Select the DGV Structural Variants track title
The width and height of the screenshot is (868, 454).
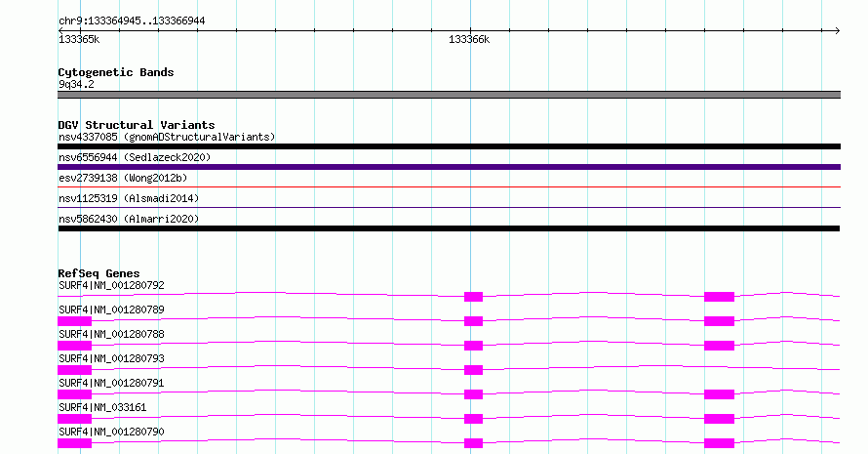pos(137,125)
